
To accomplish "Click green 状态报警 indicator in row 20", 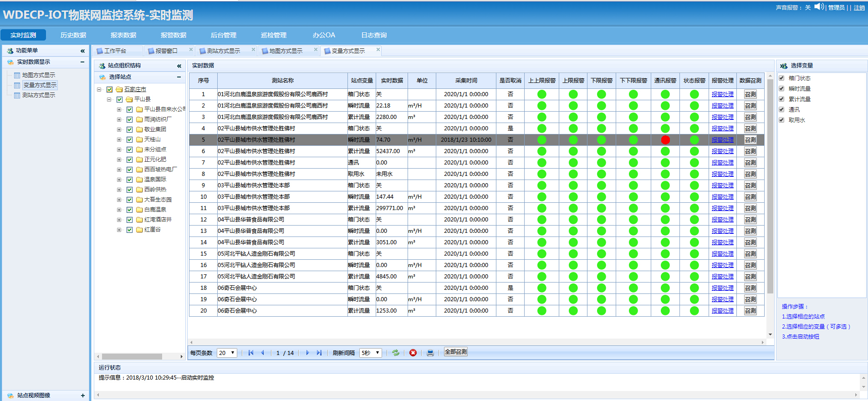I will click(694, 311).
